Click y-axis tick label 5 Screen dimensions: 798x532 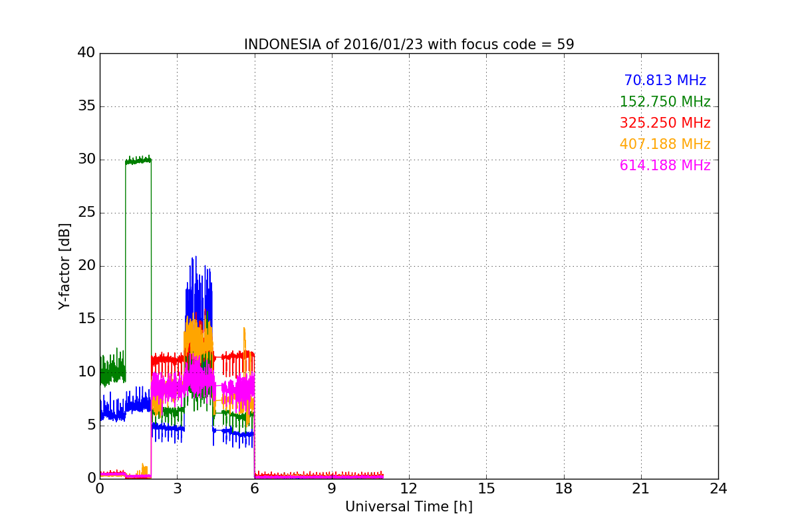click(91, 425)
